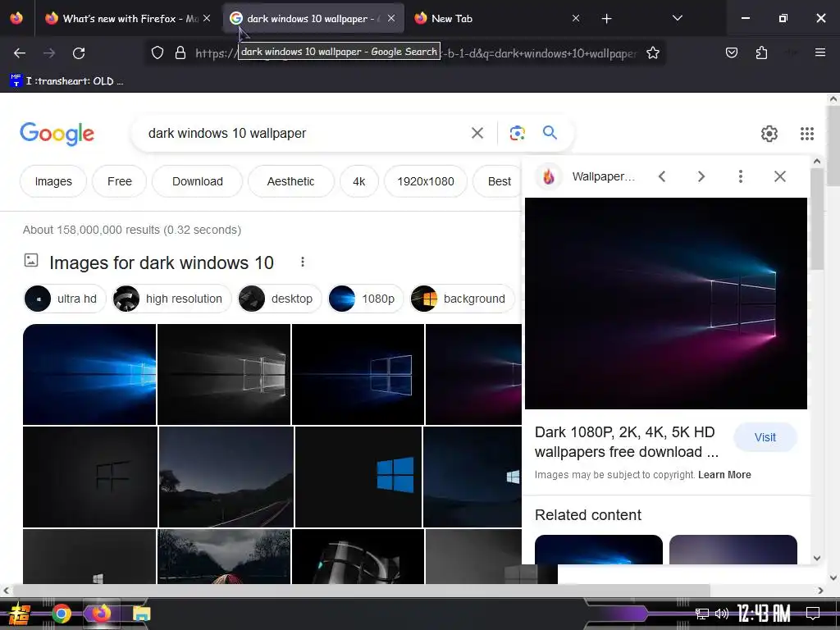
Task: Open Images for dark windows 10 heading
Action: pos(162,262)
